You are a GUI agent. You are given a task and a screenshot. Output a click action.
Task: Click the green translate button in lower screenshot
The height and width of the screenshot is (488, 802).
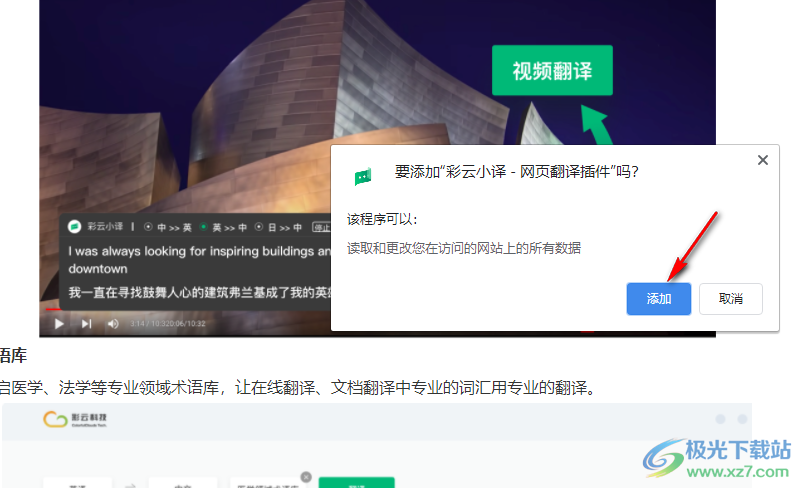pyautogui.click(x=357, y=483)
